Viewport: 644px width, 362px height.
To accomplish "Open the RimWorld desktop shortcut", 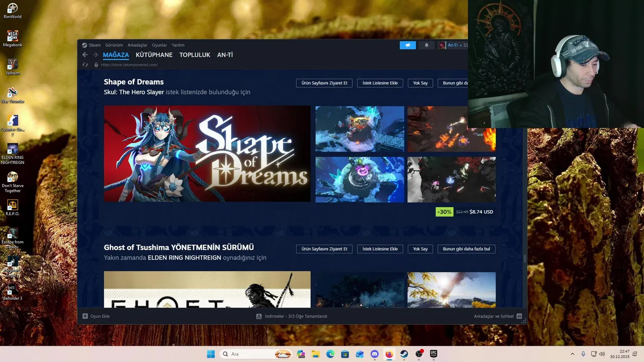I will coord(13,11).
